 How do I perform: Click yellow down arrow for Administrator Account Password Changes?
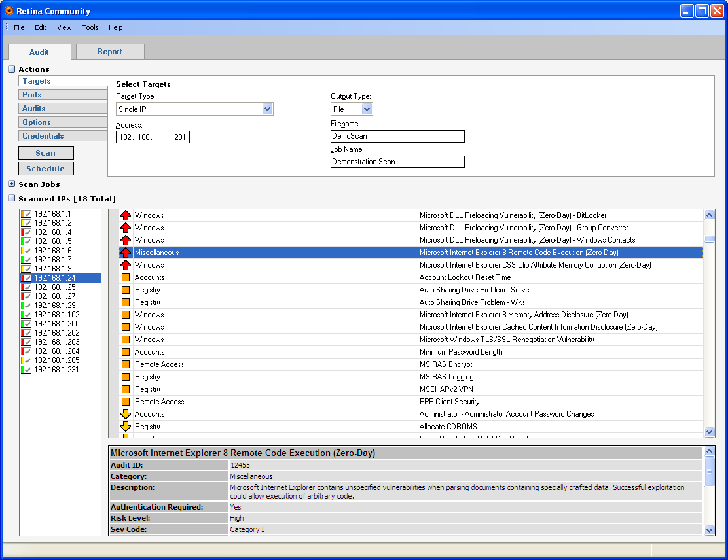tap(125, 414)
